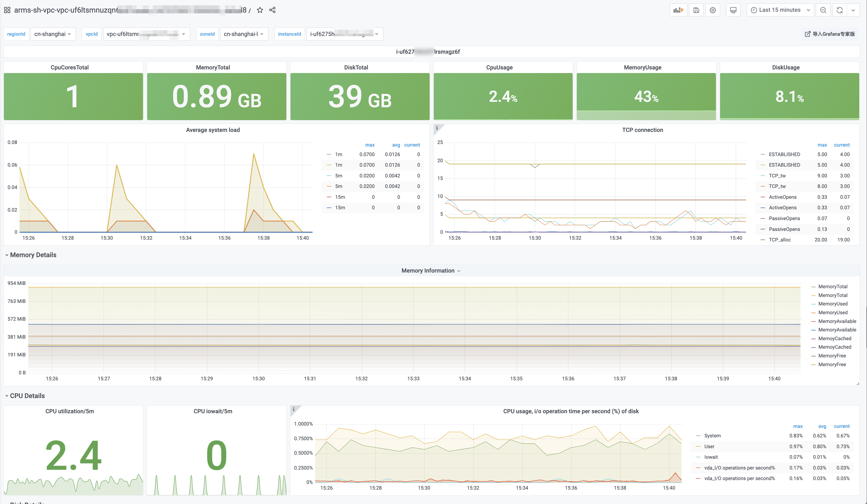Click first MemoryAvailable legend entry

837,321
